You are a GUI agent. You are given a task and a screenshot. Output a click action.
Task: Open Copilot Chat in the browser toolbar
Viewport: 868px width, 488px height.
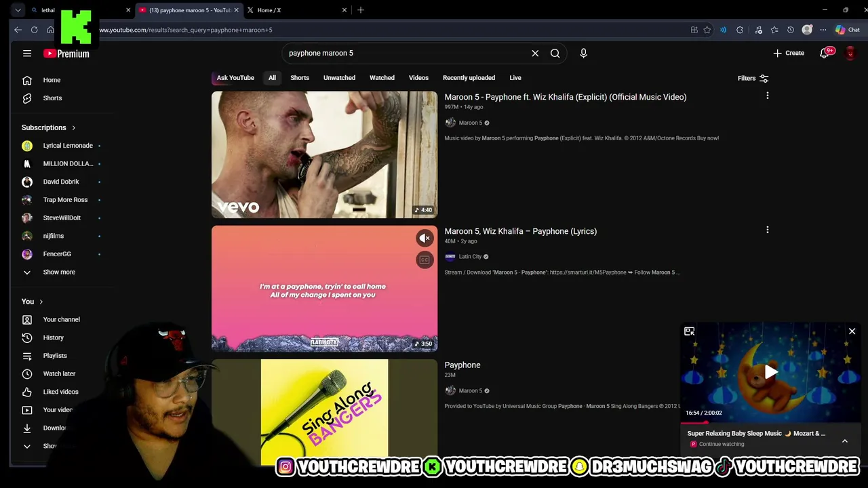click(x=848, y=30)
